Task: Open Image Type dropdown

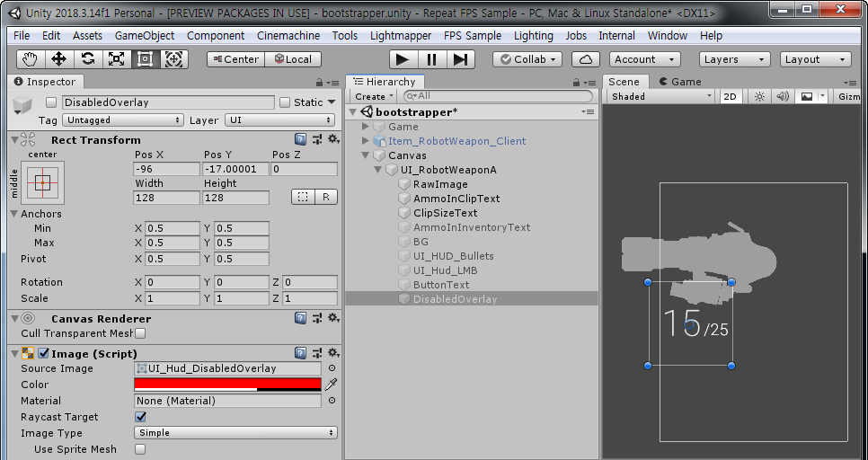Action: coord(235,433)
